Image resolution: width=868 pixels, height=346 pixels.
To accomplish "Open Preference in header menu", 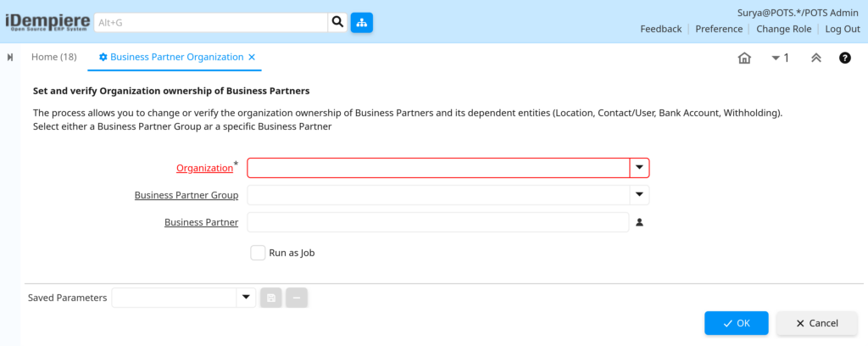I will (x=719, y=29).
